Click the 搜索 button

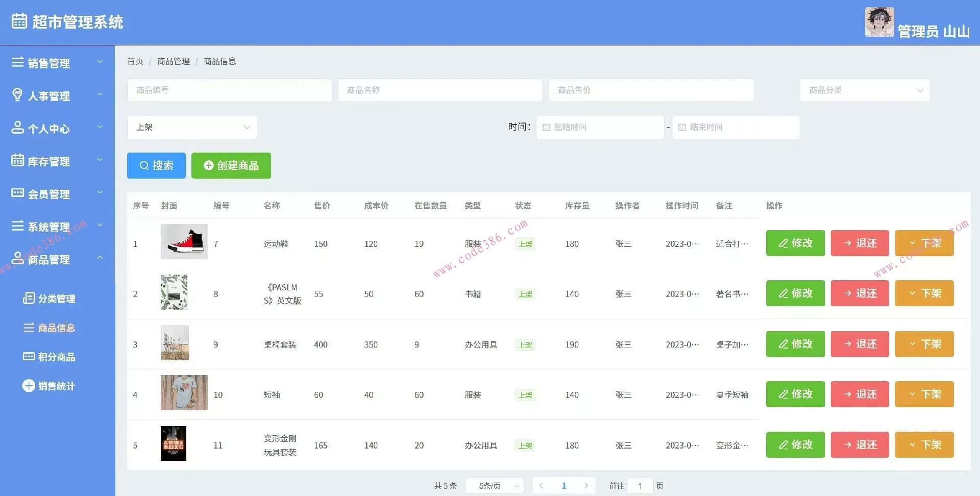[x=156, y=165]
